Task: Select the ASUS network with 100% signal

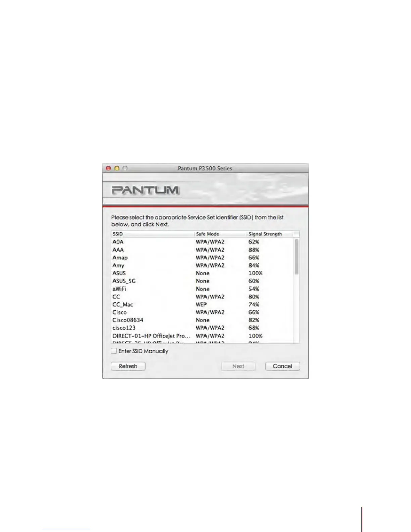Action: 203,273
